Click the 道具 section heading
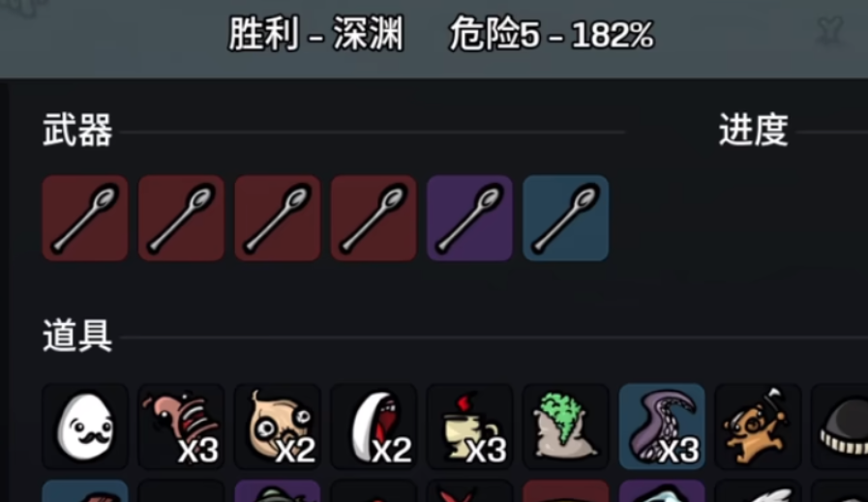This screenshot has width=868, height=502. point(77,336)
